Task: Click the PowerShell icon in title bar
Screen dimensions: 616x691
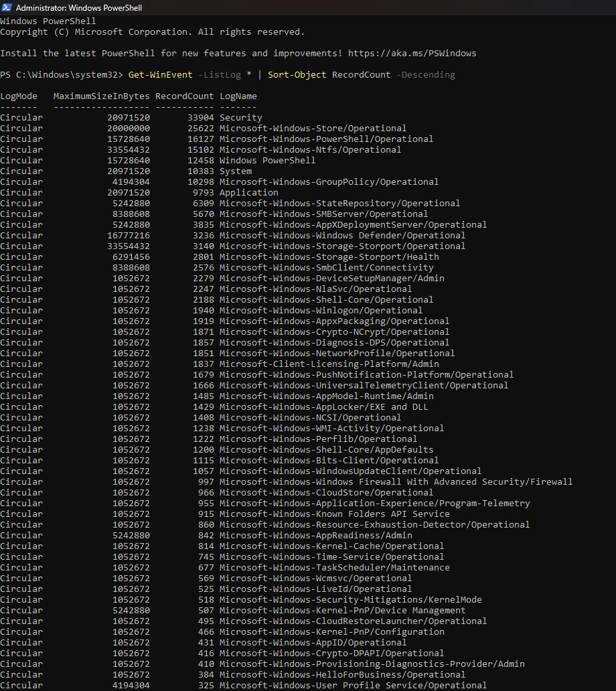Action: [7, 7]
